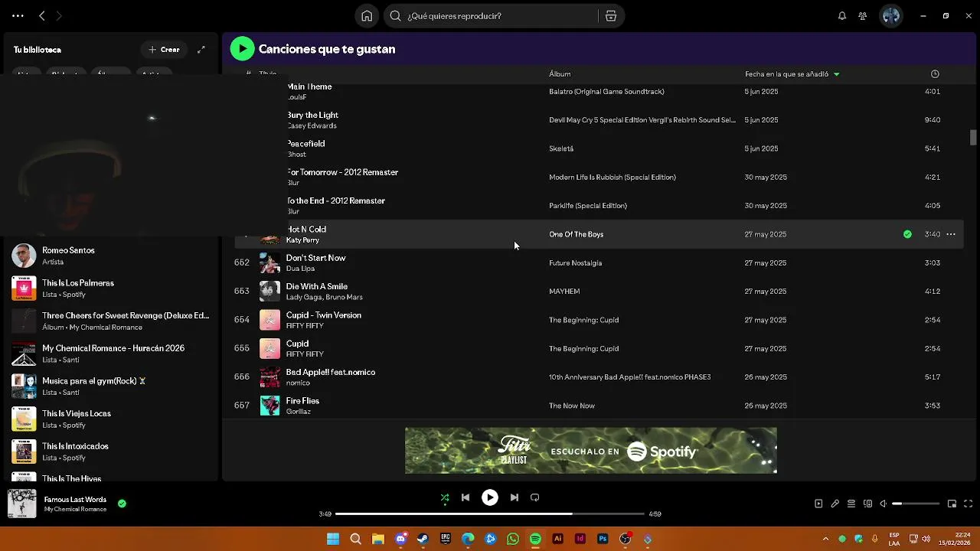This screenshot has width=980, height=551.
Task: Toggle shuffle playback
Action: tap(445, 497)
